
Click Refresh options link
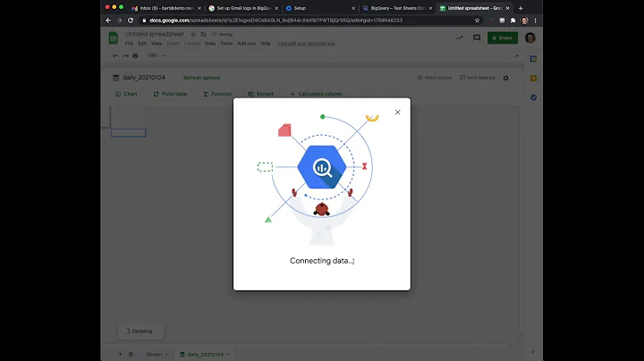201,78
